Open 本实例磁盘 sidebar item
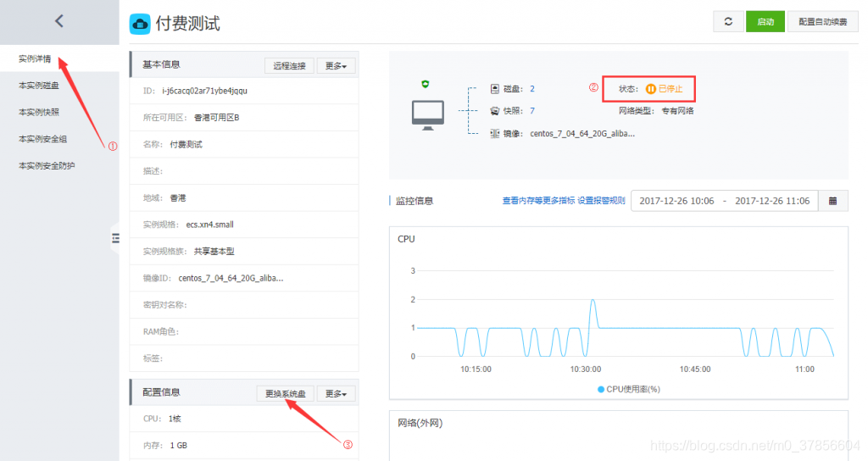 coord(39,86)
